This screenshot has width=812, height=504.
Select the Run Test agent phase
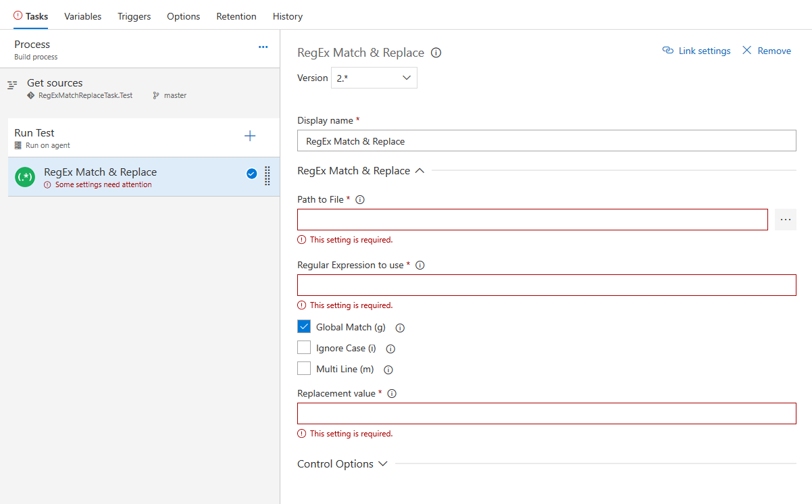(x=144, y=138)
